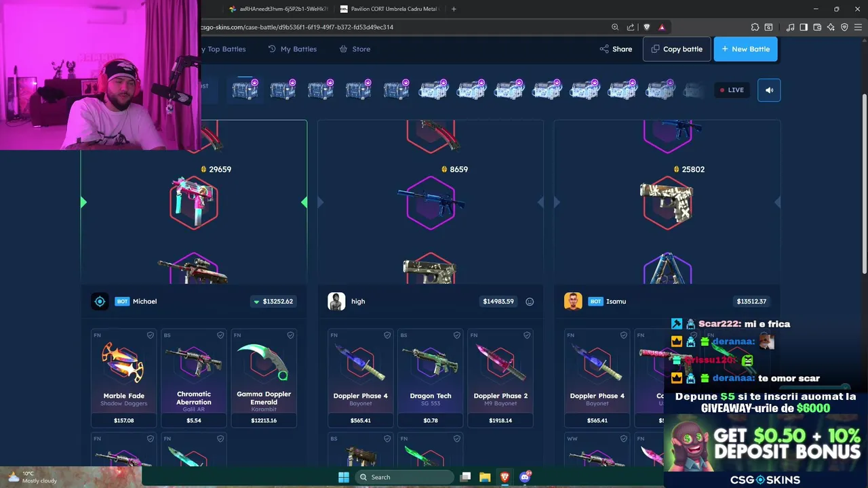Image resolution: width=868 pixels, height=488 pixels.
Task: Select the Marble Fade Shadow Daggers card
Action: (123, 378)
